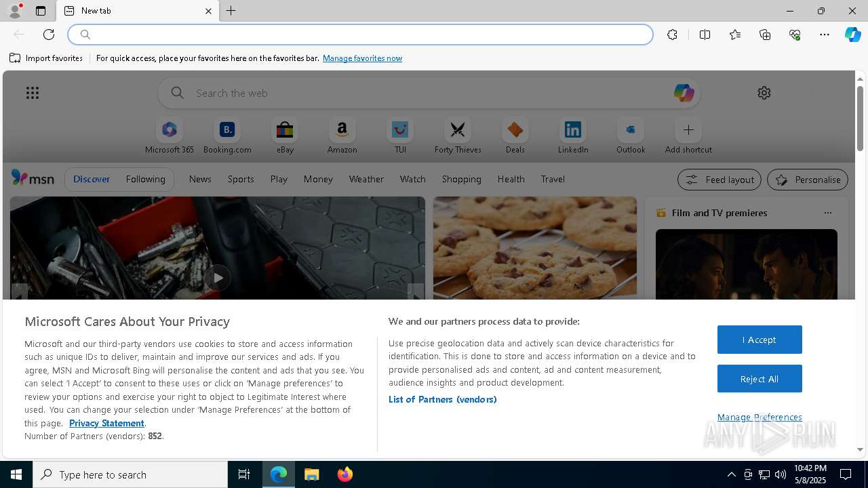
Task: Open a new tab with plus icon
Action: click(231, 11)
